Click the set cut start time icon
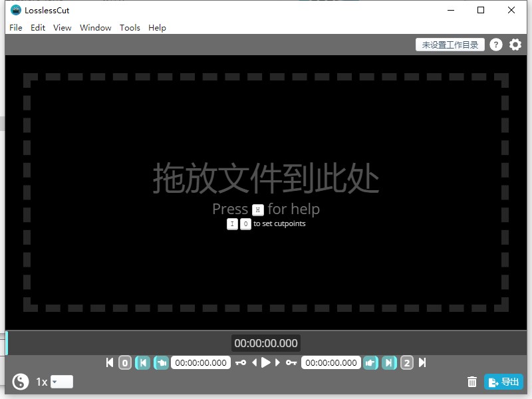The height and width of the screenshot is (399, 532). click(158, 362)
